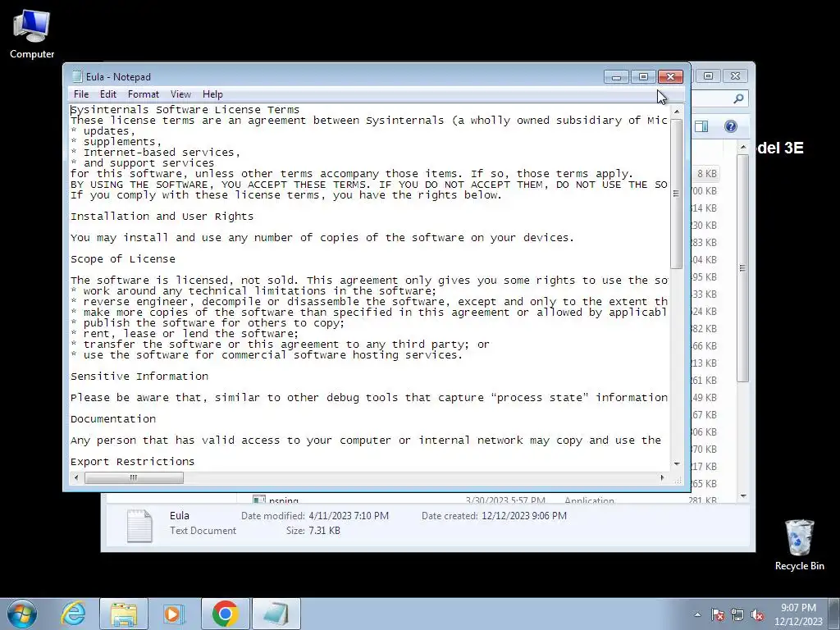Show desktop button at taskbar end

point(834,614)
